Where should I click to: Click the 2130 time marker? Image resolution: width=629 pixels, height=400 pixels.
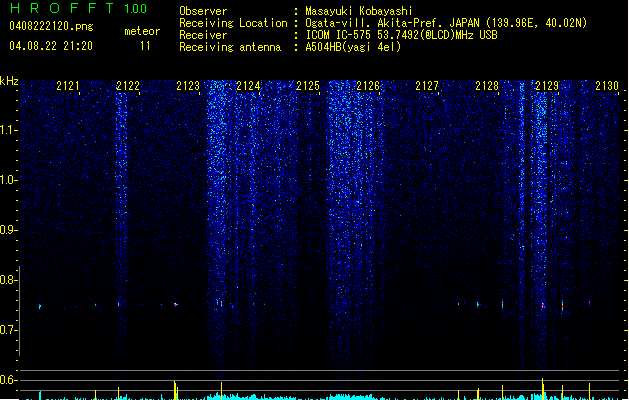tap(607, 86)
